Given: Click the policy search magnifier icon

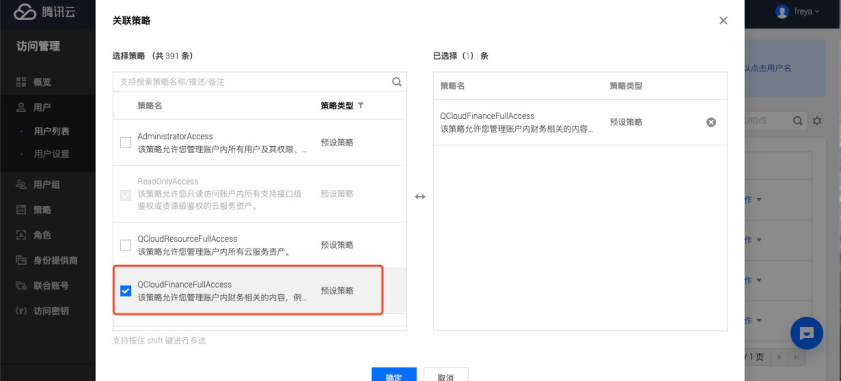Looking at the screenshot, I should click(x=396, y=82).
